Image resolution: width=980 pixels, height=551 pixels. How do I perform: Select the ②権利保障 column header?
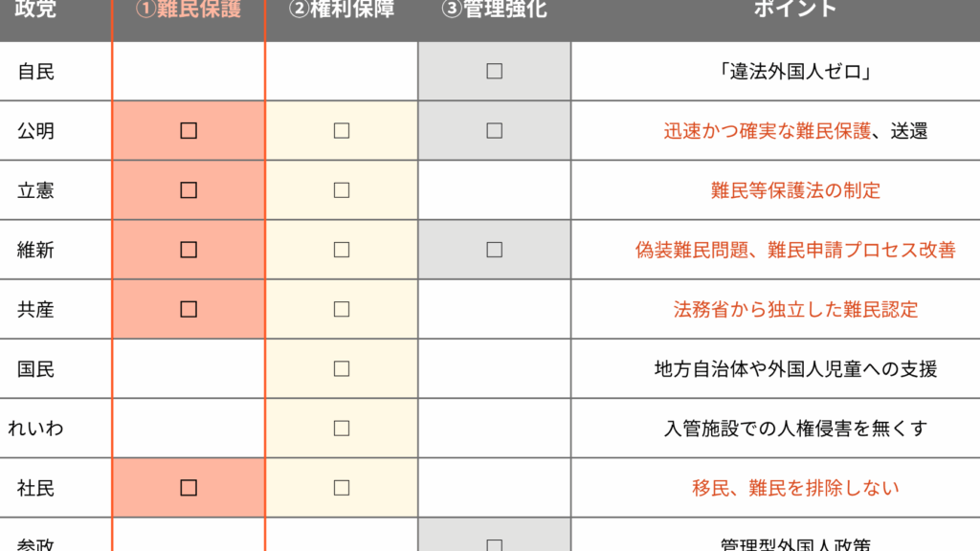tap(342, 10)
